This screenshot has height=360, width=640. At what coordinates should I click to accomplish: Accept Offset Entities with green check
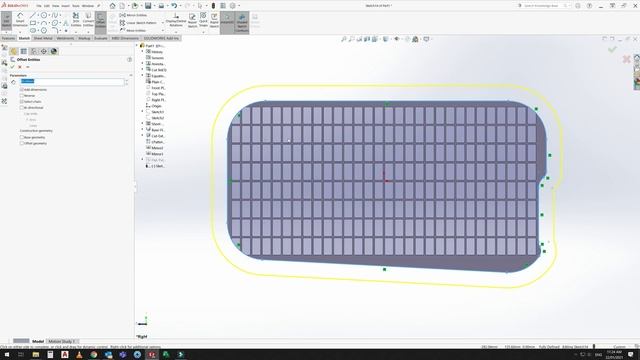[x=12, y=67]
